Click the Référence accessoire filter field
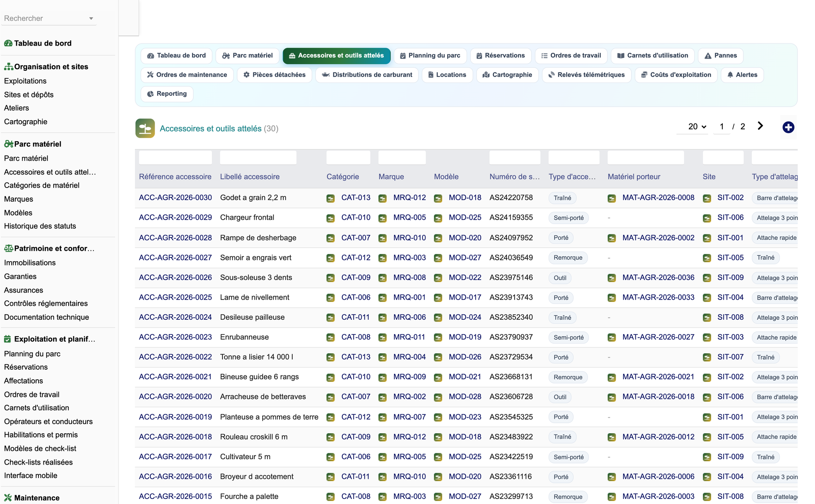The image size is (815, 504). (175, 158)
